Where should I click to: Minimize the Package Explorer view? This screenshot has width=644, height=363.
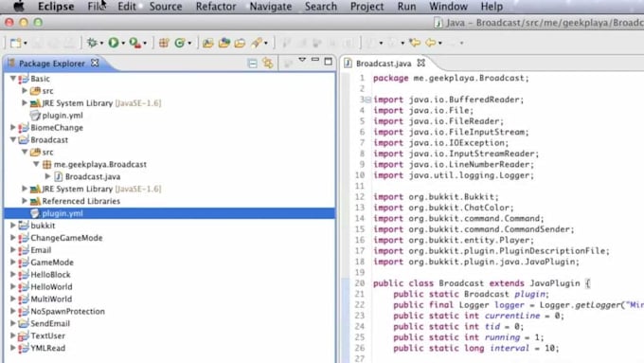coord(315,60)
